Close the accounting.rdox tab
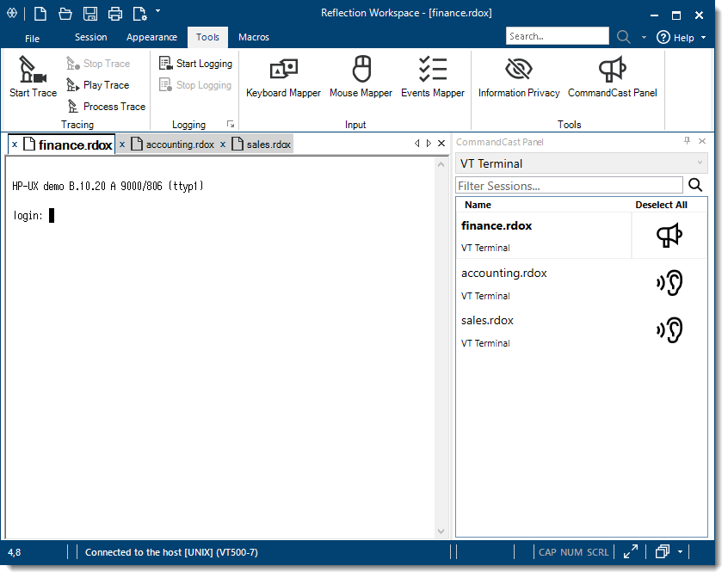Screen dimensions: 728x578 (122, 144)
